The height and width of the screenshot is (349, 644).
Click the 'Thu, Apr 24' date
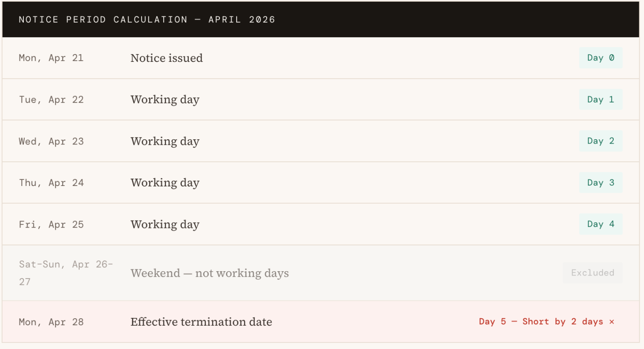point(51,183)
